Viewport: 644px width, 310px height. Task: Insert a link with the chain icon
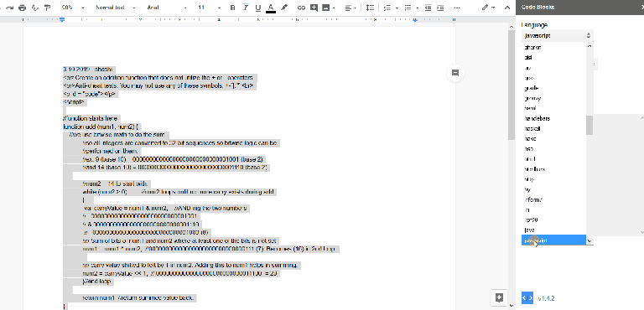click(301, 8)
